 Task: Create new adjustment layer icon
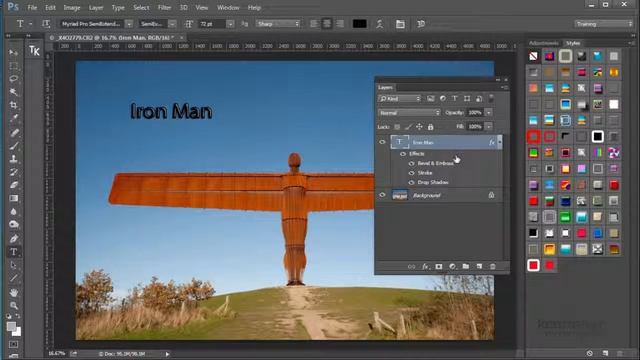[452, 267]
